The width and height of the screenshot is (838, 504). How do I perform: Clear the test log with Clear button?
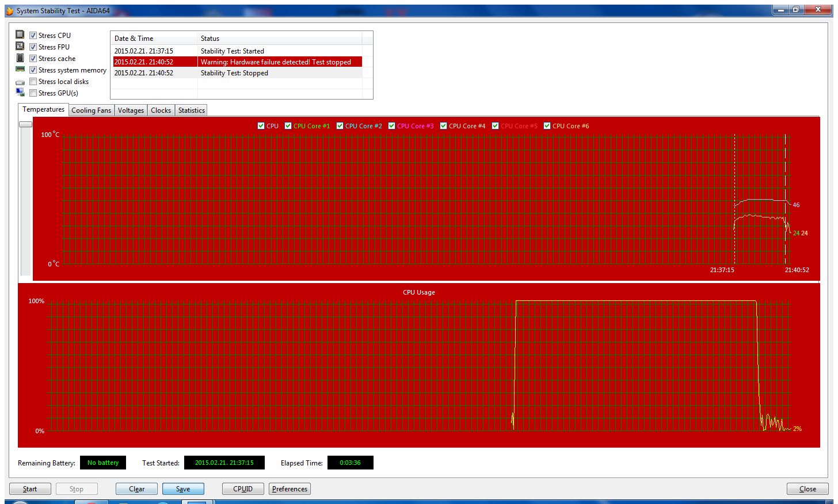point(137,489)
